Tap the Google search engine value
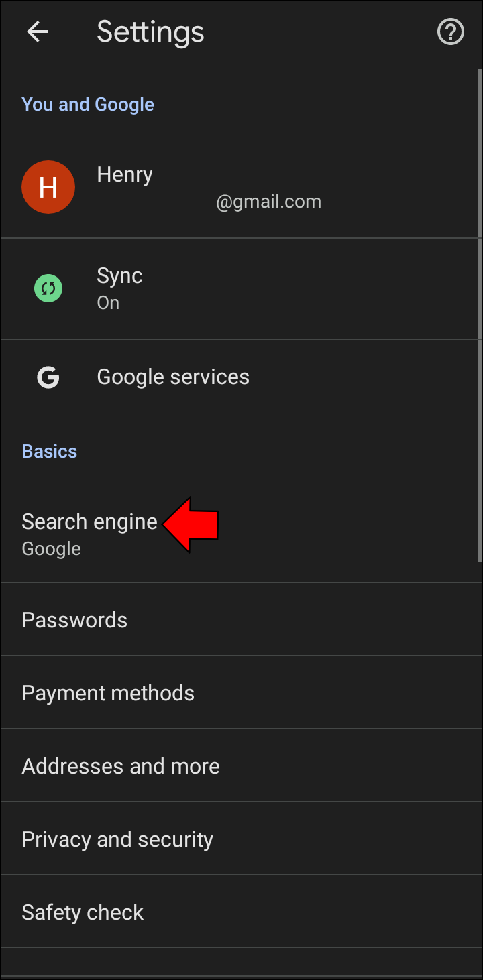The image size is (483, 980). (x=51, y=549)
